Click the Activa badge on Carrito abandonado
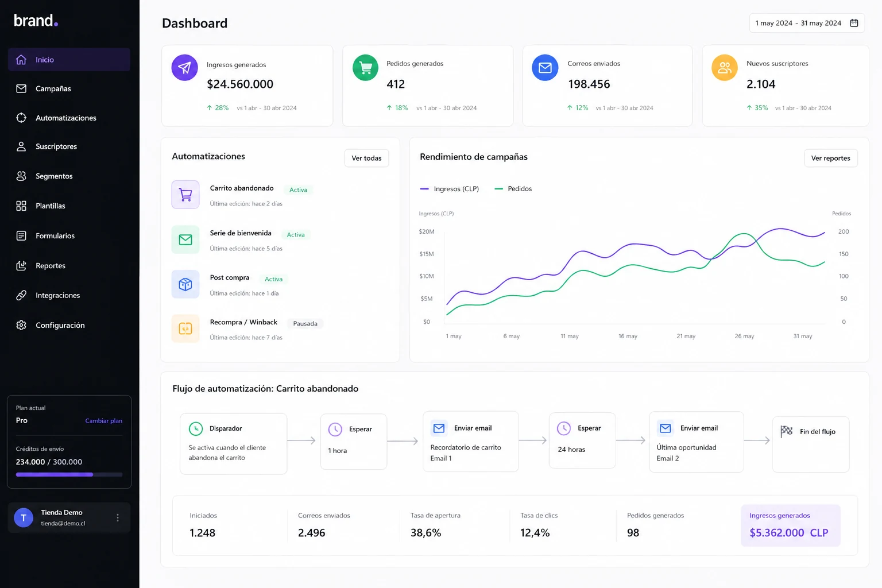 point(298,189)
